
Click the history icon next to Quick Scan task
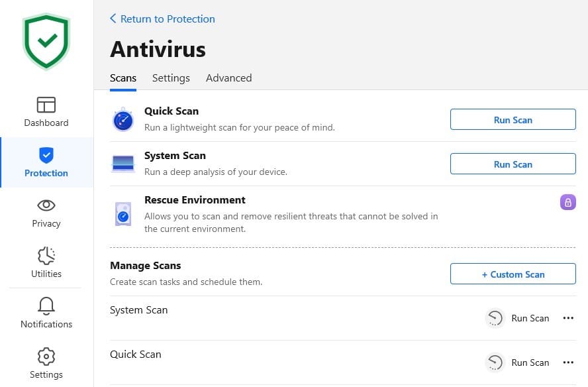(495, 362)
